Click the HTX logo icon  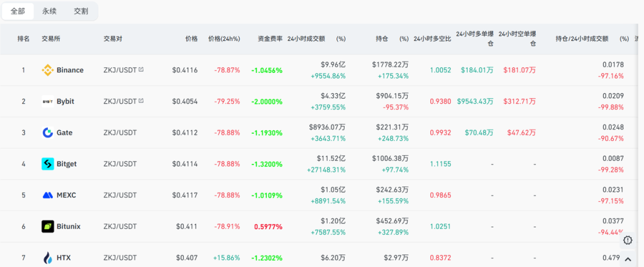(x=48, y=258)
